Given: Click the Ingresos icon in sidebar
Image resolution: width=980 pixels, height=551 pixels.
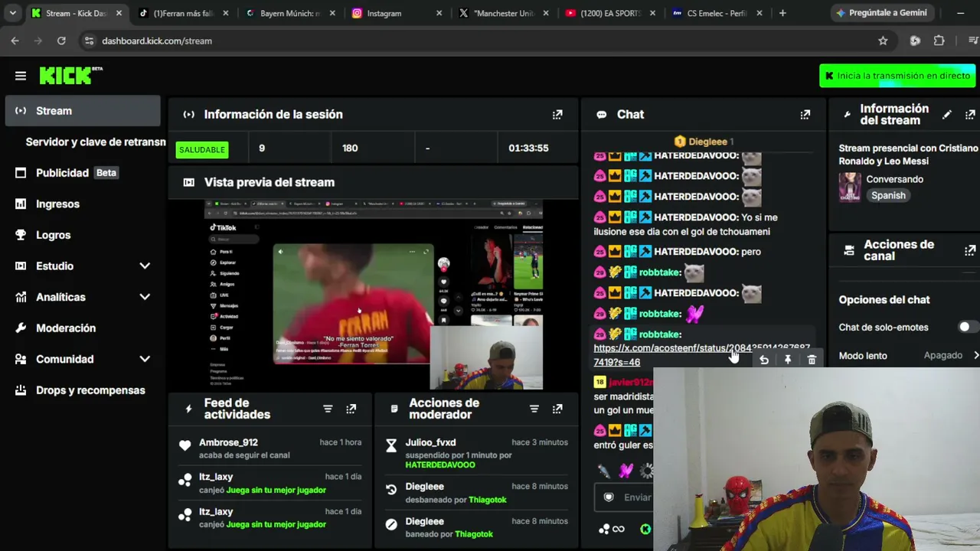Looking at the screenshot, I should [21, 204].
